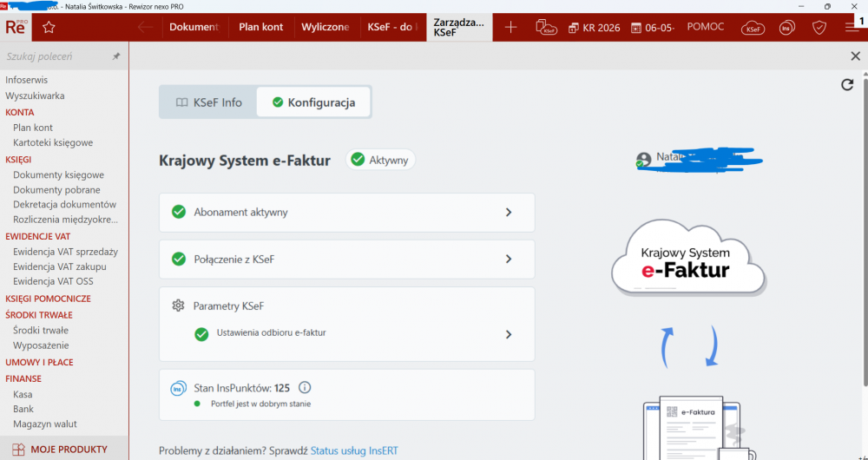Click the shield checkmark security icon
Image resolution: width=868 pixels, height=460 pixels.
[819, 28]
